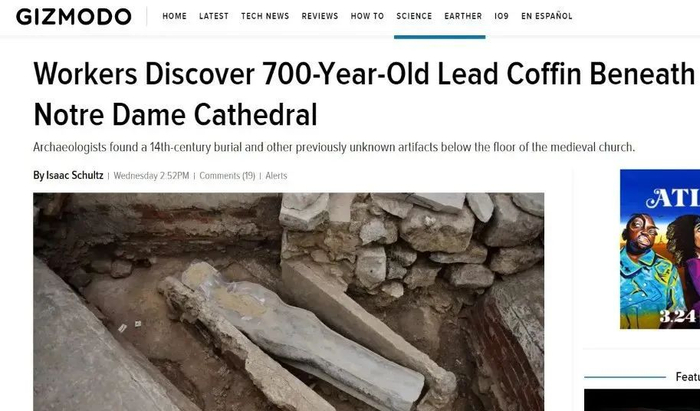Click the Featured section heading in sidebar
Screen dimensions: 700x411
click(688, 377)
